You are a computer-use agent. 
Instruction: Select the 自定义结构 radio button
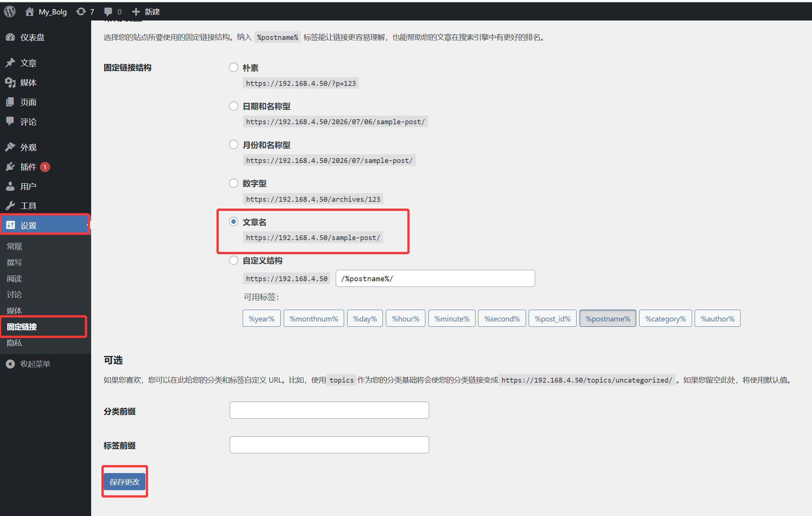pos(234,260)
